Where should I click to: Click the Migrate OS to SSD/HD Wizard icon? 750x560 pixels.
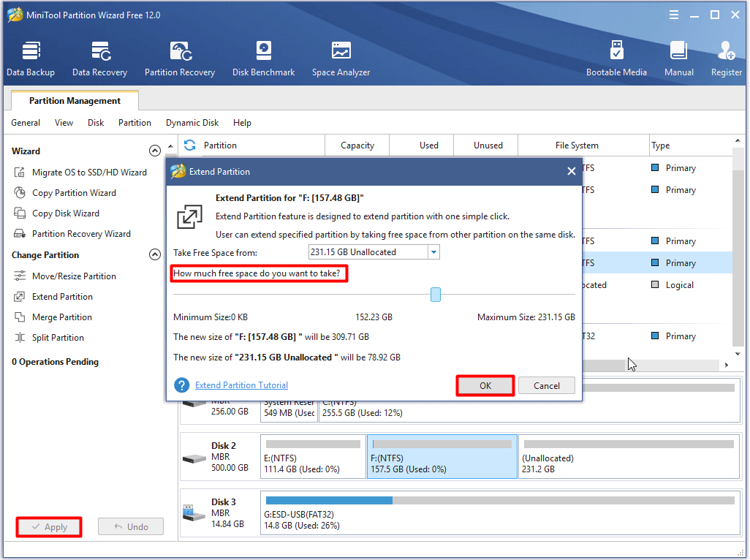coord(20,172)
